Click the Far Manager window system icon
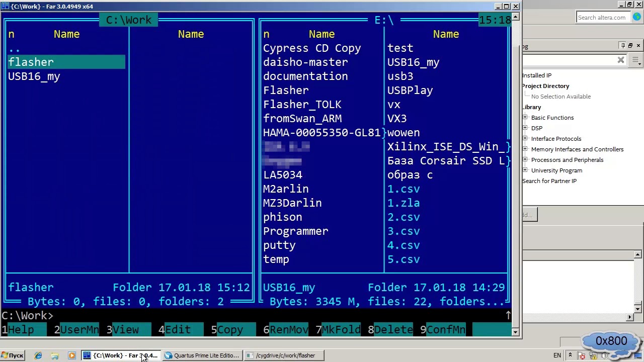Image resolution: width=644 pixels, height=362 pixels. click(5, 7)
